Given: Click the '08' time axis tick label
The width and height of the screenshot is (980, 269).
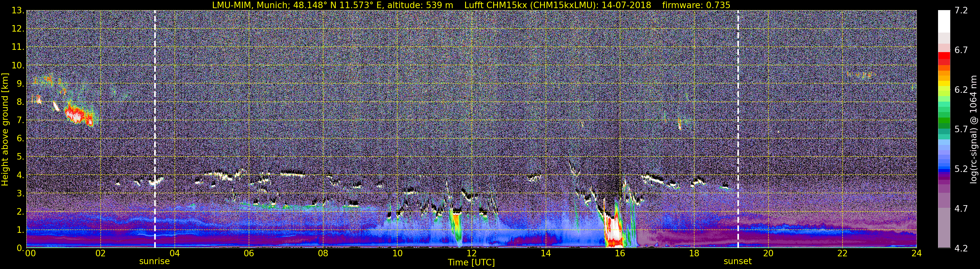Looking at the screenshot, I should click(323, 254).
